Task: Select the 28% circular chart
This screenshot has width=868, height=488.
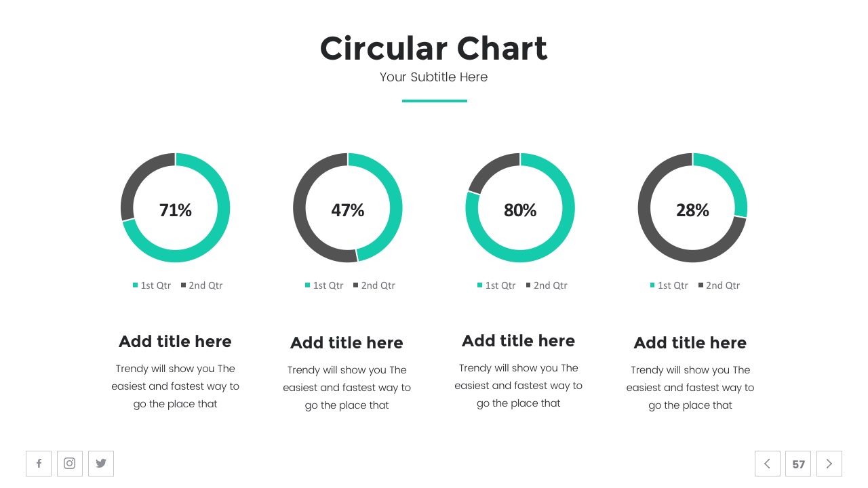Action: 692,207
